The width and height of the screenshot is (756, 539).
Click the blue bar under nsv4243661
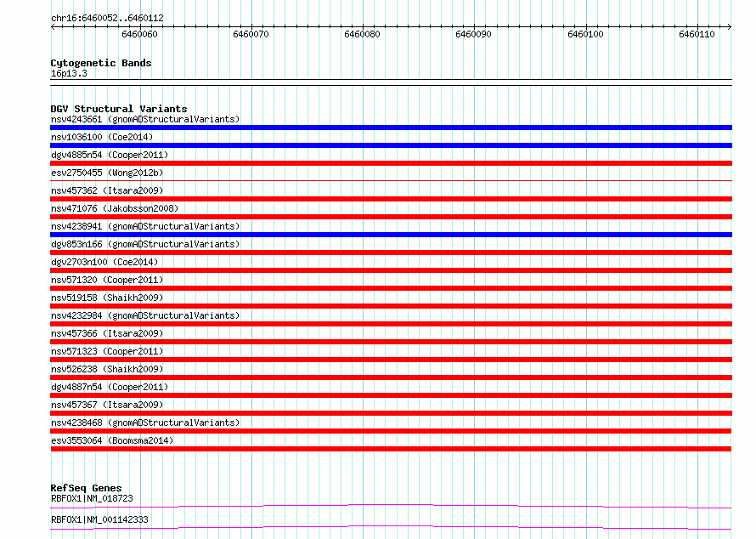pos(391,128)
